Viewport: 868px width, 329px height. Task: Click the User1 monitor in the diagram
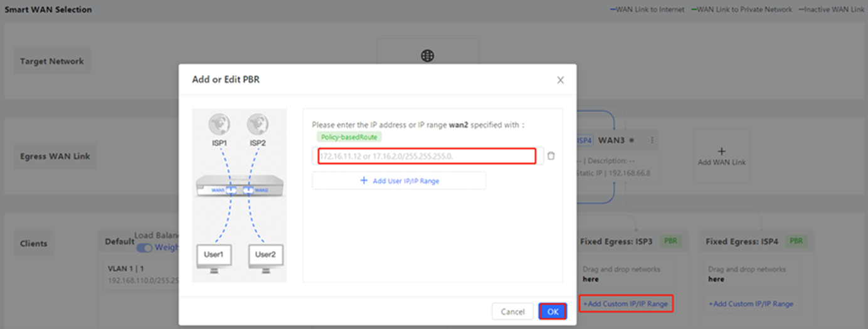coord(214,258)
